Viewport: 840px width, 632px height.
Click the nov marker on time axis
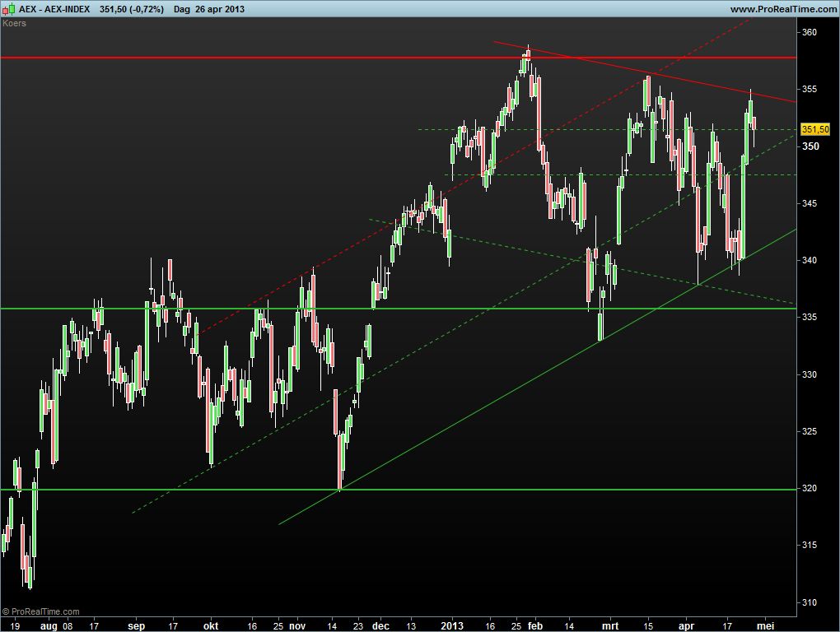297,625
